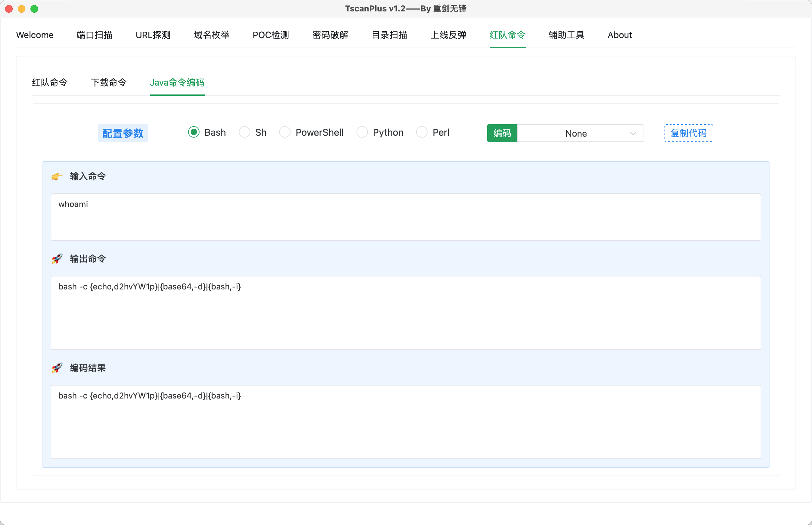
Task: Click the green 编码 label badge
Action: coord(502,133)
